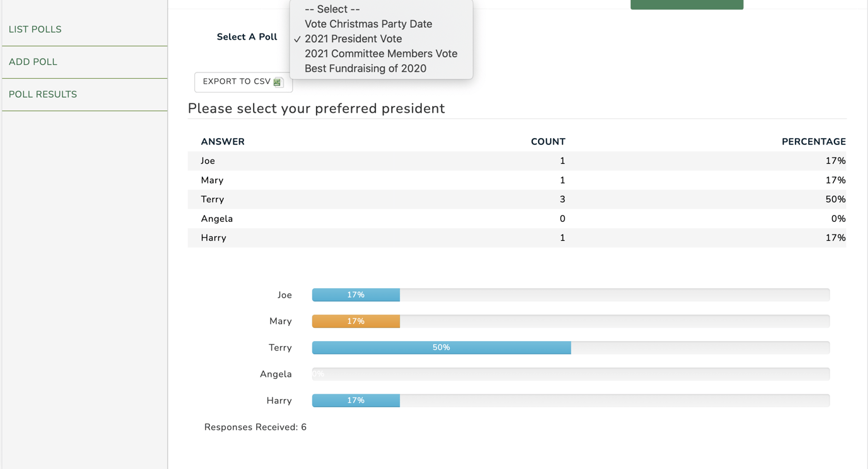Choose the -- Select -- placeholder option

[332, 9]
